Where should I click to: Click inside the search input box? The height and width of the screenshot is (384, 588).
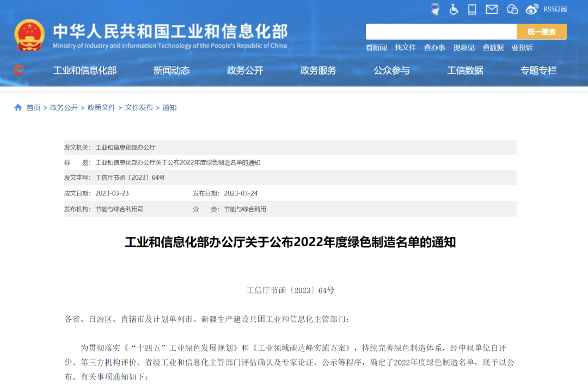[440, 32]
